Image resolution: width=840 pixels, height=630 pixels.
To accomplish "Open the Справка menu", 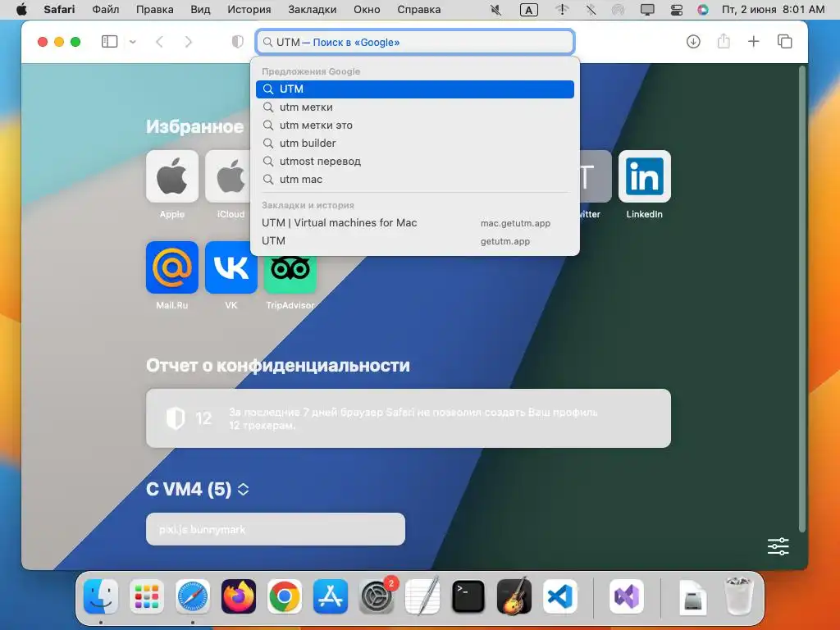I will 419,10.
